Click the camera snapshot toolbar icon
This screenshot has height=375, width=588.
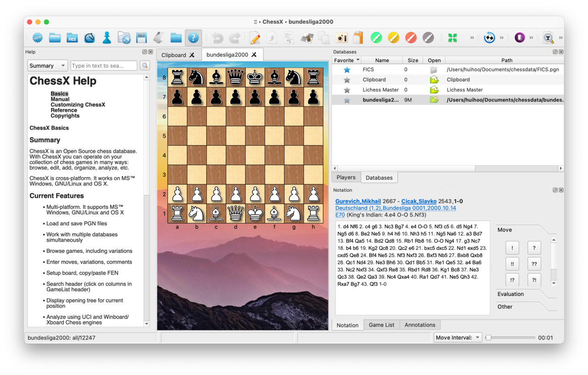click(342, 38)
